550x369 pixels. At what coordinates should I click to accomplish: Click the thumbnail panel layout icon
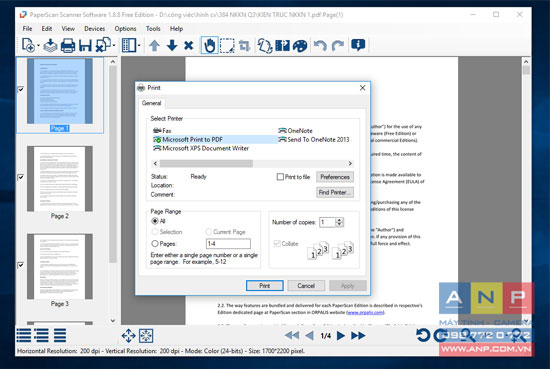pos(129,46)
